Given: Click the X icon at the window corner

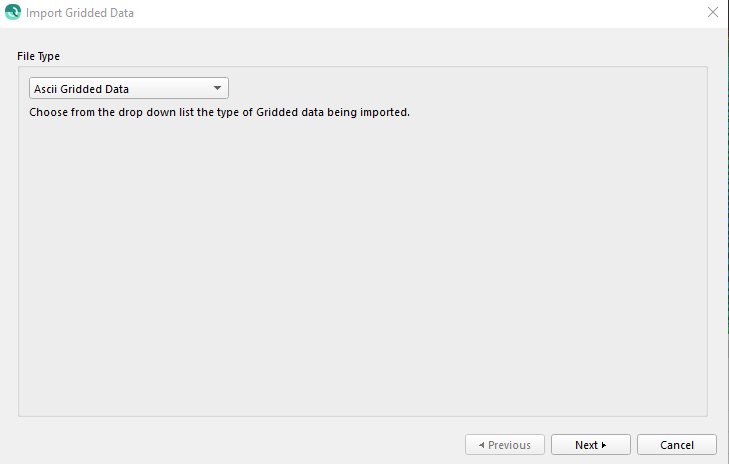Looking at the screenshot, I should (712, 13).
